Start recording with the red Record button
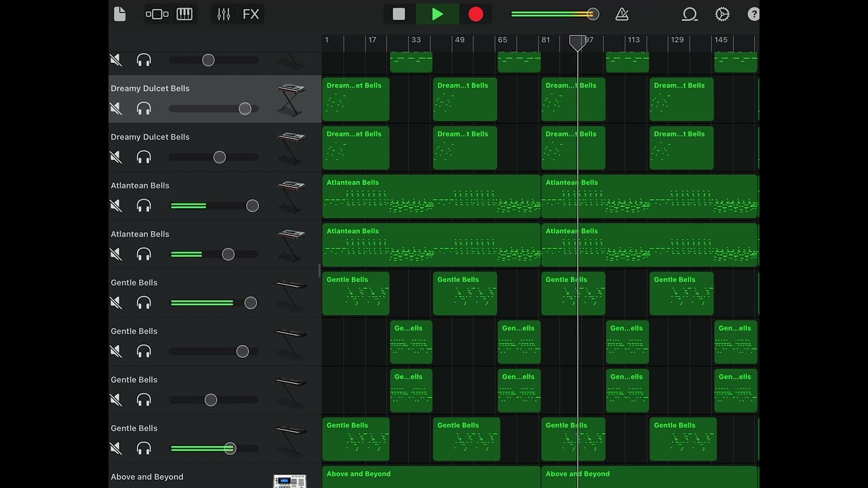868x488 pixels. coord(476,14)
